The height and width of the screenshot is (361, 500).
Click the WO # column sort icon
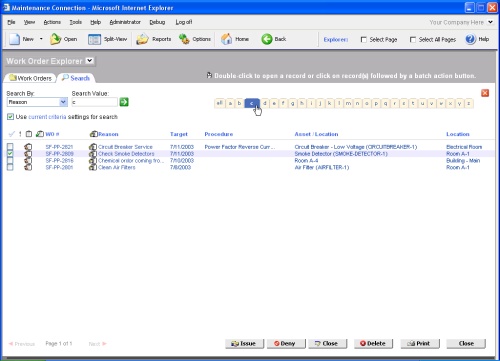40,134
